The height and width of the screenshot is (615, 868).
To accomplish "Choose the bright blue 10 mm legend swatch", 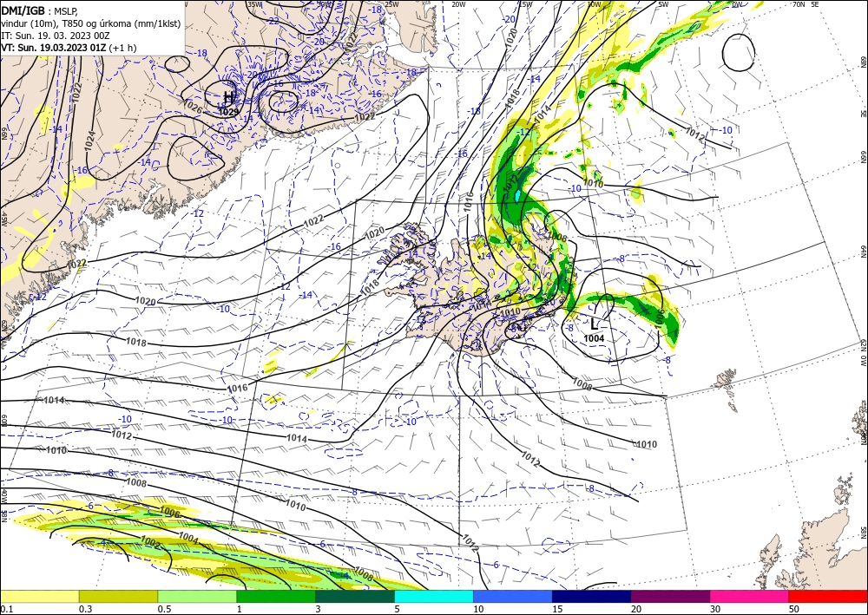I will [513, 596].
